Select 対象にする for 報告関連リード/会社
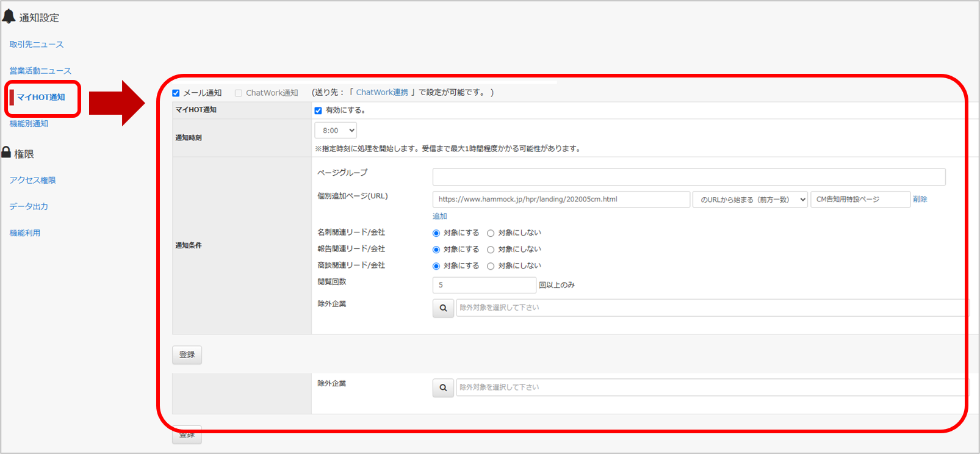Image resolution: width=980 pixels, height=454 pixels. [x=436, y=250]
